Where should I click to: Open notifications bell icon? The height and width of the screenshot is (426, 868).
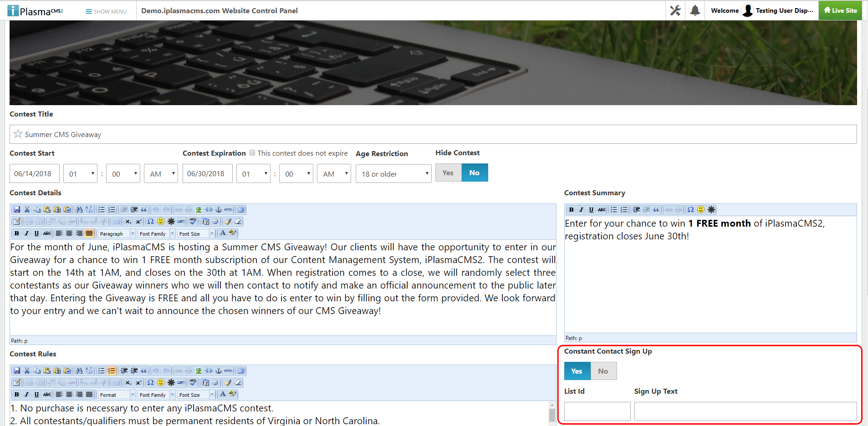point(695,10)
